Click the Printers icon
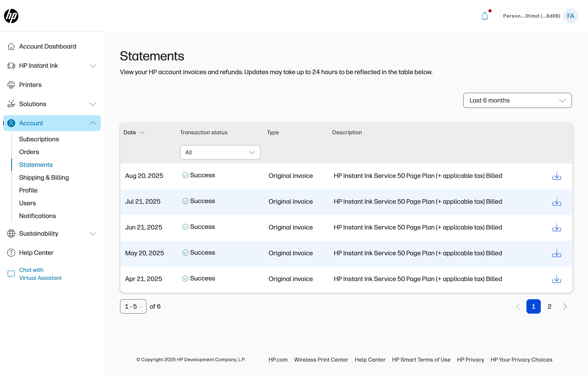588x377 pixels. pyautogui.click(x=11, y=85)
